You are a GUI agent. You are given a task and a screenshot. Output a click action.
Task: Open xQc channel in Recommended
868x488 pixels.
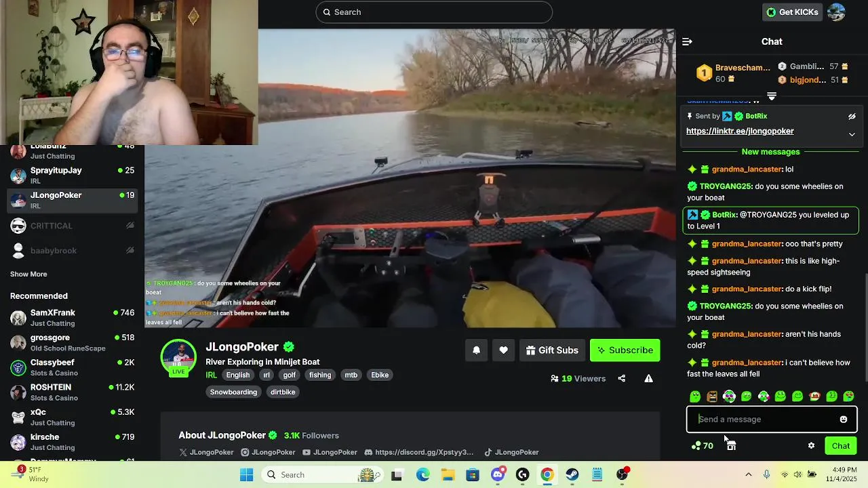tap(73, 417)
